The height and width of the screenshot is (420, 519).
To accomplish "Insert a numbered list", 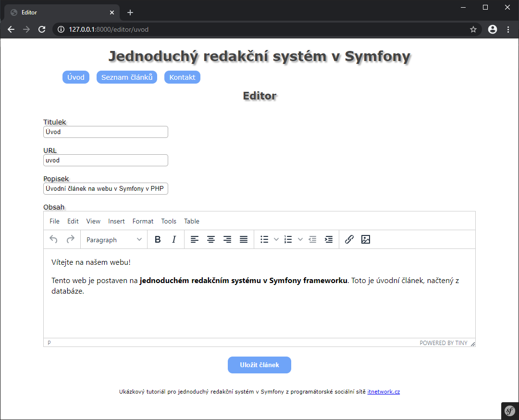I will tap(288, 239).
